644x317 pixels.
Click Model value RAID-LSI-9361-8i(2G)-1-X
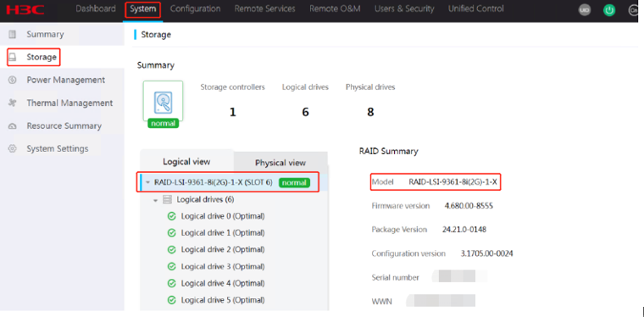[x=453, y=182]
